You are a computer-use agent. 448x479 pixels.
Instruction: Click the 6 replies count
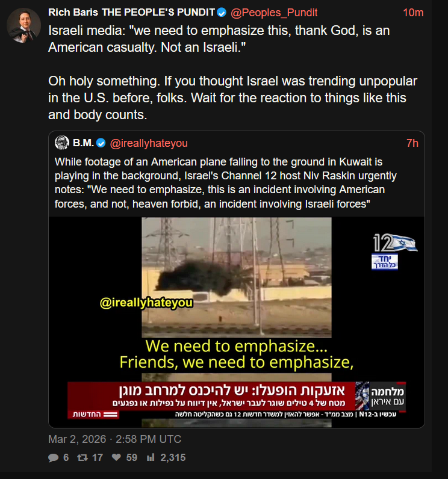(66, 457)
